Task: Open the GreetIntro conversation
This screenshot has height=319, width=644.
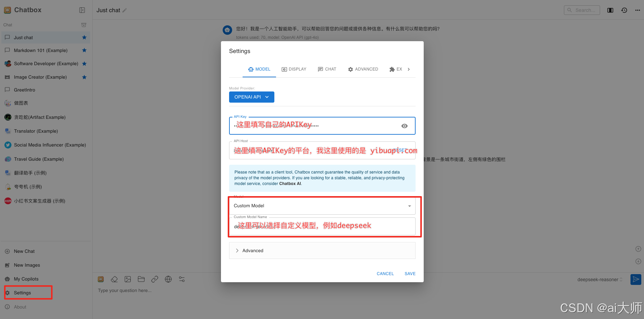Action: click(46, 90)
